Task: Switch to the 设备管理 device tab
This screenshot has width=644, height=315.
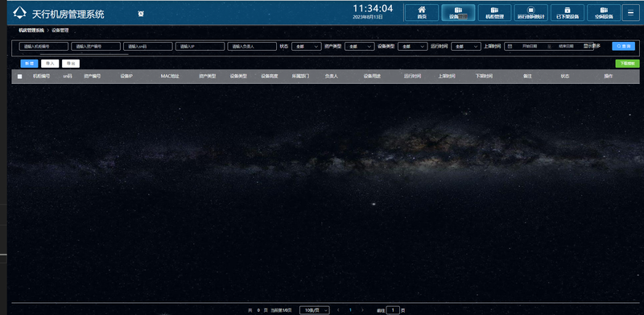Action: (458, 12)
